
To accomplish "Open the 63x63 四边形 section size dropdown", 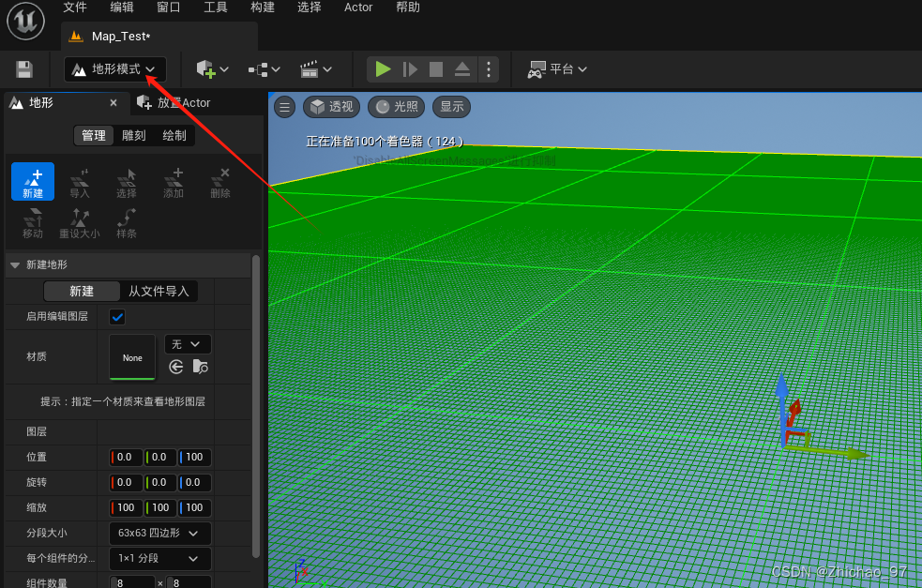I will click(x=160, y=534).
